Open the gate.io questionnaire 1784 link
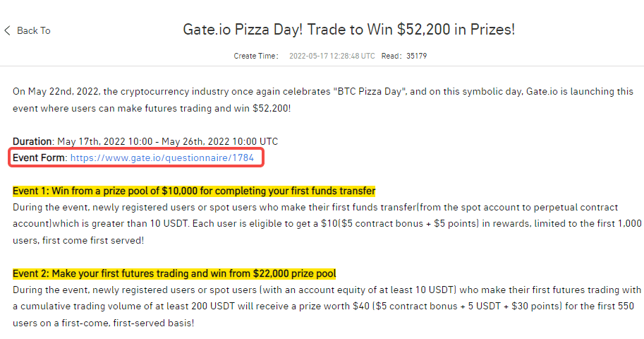644x339 pixels. (x=162, y=157)
